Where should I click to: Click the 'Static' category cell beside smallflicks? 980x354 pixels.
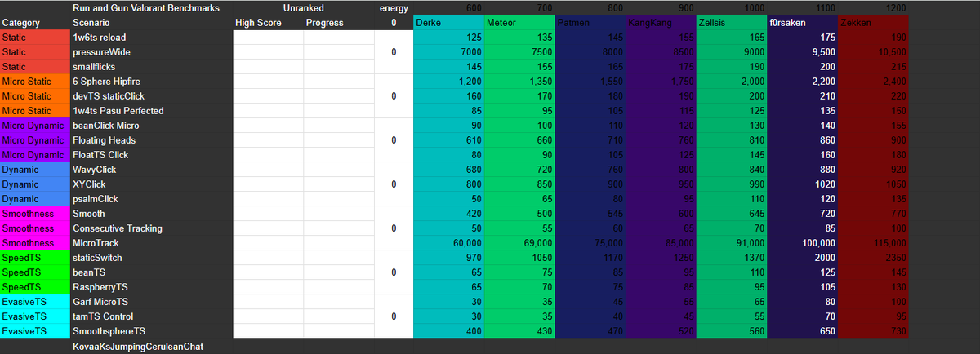coord(35,66)
